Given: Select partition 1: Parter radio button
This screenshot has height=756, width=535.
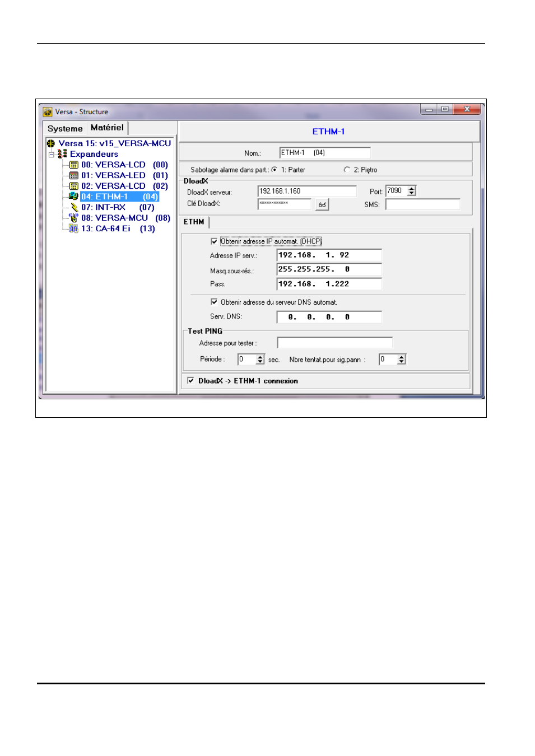Looking at the screenshot, I should [275, 170].
